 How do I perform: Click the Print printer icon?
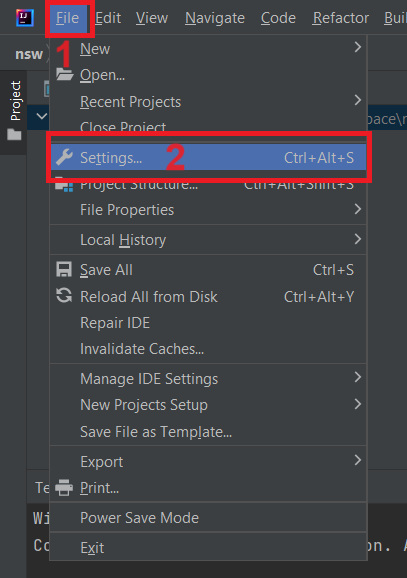coord(64,488)
